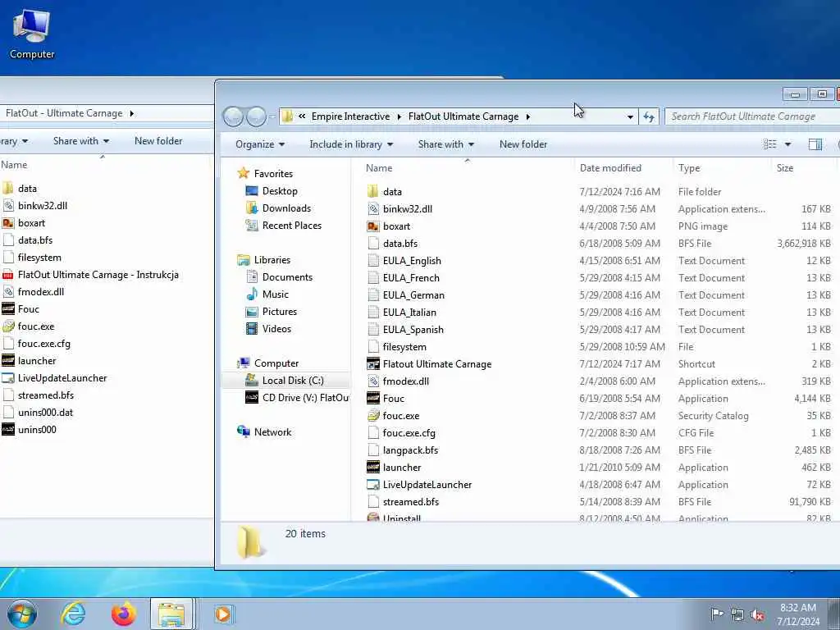Open the address bar history dropdown
Screen dimensions: 840x630
coord(630,116)
